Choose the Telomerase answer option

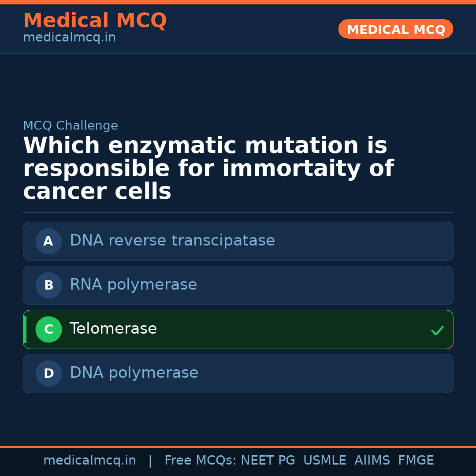click(x=113, y=329)
